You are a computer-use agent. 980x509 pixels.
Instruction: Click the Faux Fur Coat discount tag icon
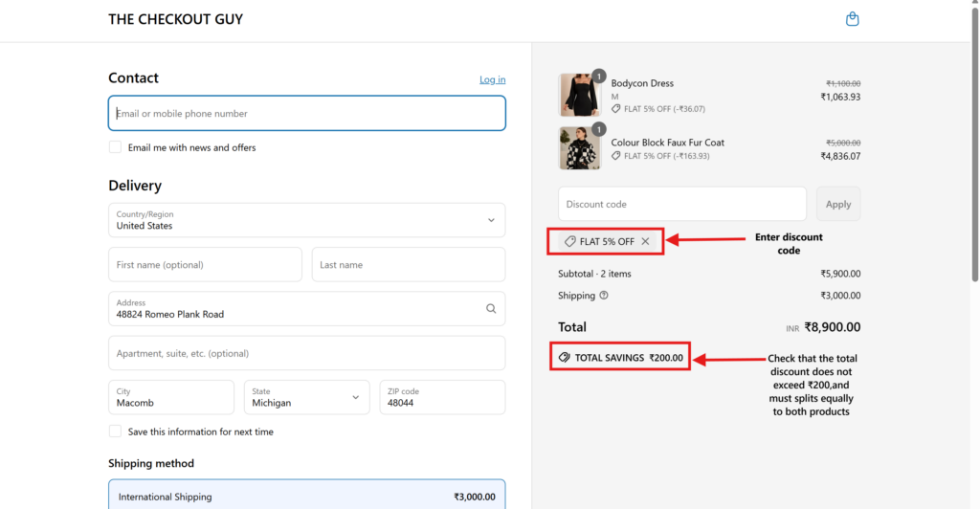pyautogui.click(x=616, y=156)
